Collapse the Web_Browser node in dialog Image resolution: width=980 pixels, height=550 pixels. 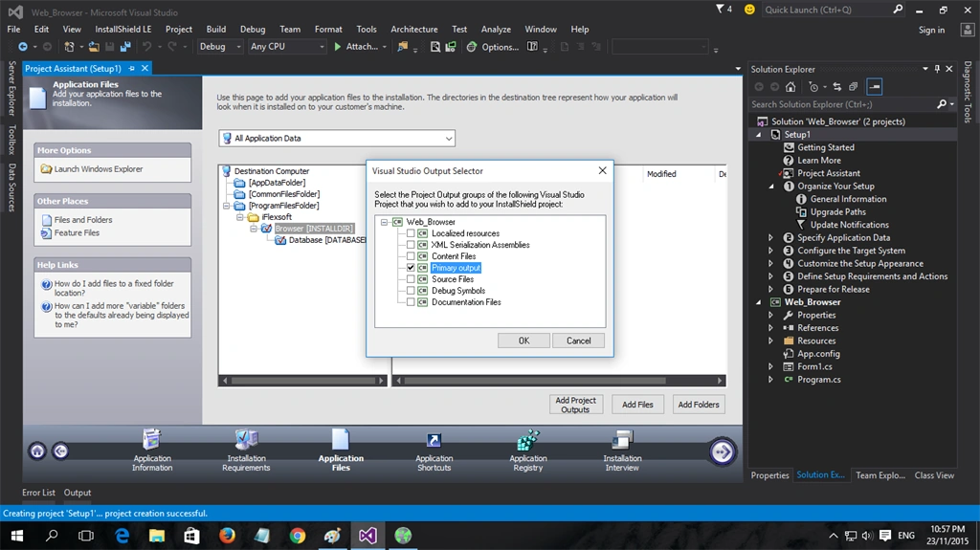point(384,222)
